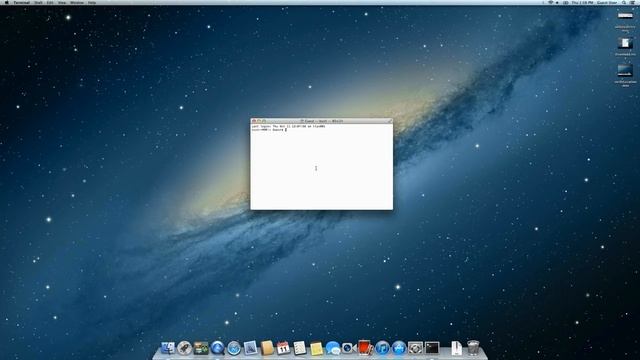Launch FaceTime camera icon in Dock
Screen dimensions: 640x360
(x=349, y=348)
